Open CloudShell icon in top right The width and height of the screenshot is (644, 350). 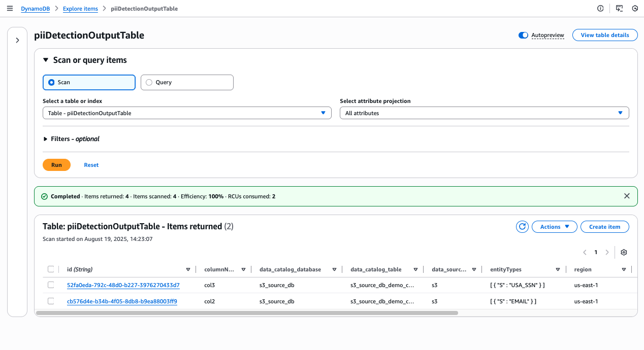pos(619,9)
